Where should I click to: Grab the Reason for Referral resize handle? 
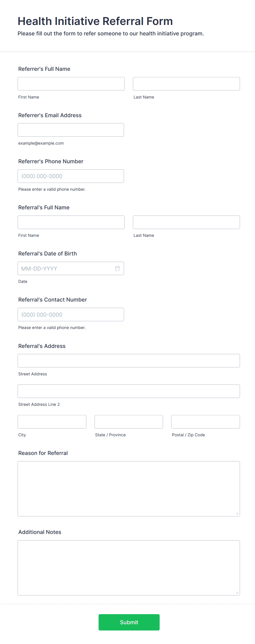237,514
